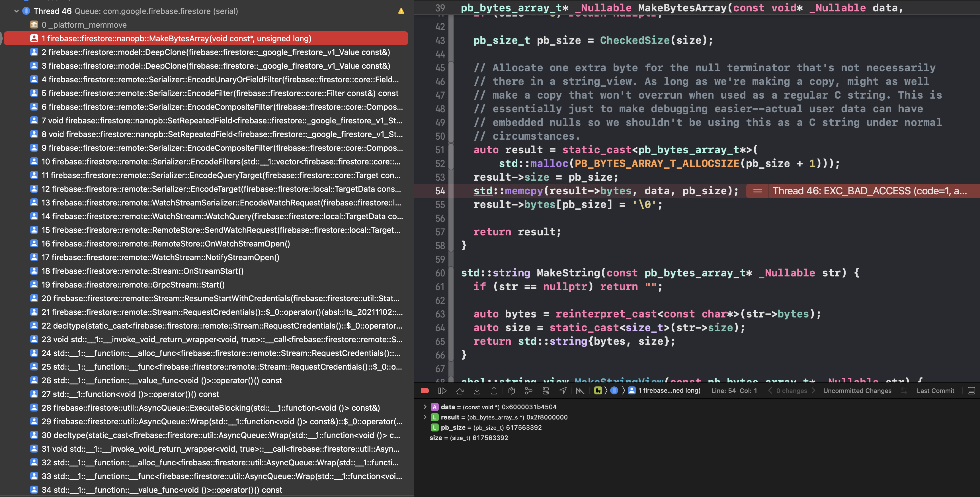The width and height of the screenshot is (980, 497).
Task: Select frame 1 MakeBytesArray
Action: [x=206, y=38]
